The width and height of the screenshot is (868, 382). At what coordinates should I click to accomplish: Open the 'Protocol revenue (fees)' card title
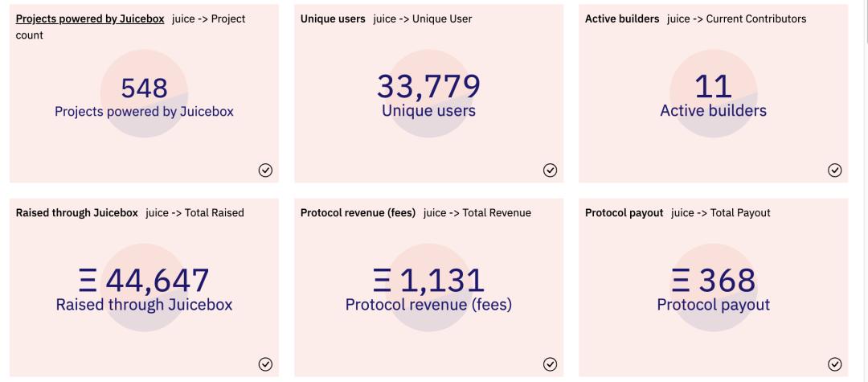(x=358, y=213)
